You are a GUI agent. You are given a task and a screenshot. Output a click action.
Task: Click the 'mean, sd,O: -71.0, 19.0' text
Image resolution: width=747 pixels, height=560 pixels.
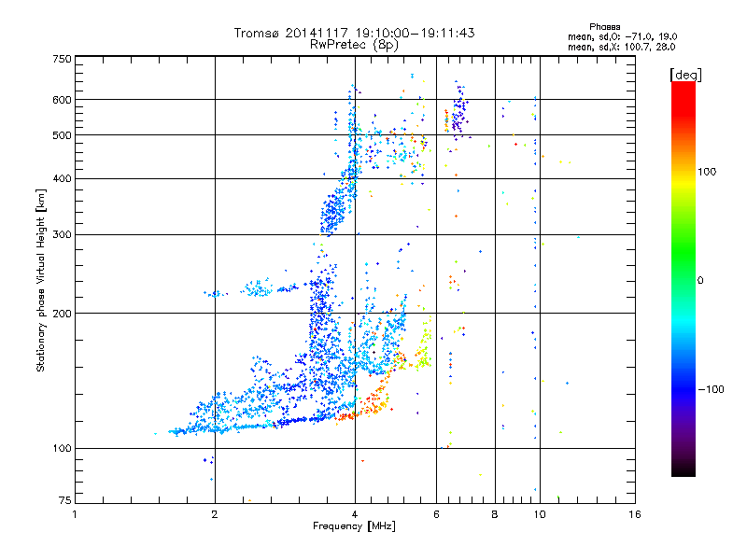click(x=622, y=36)
